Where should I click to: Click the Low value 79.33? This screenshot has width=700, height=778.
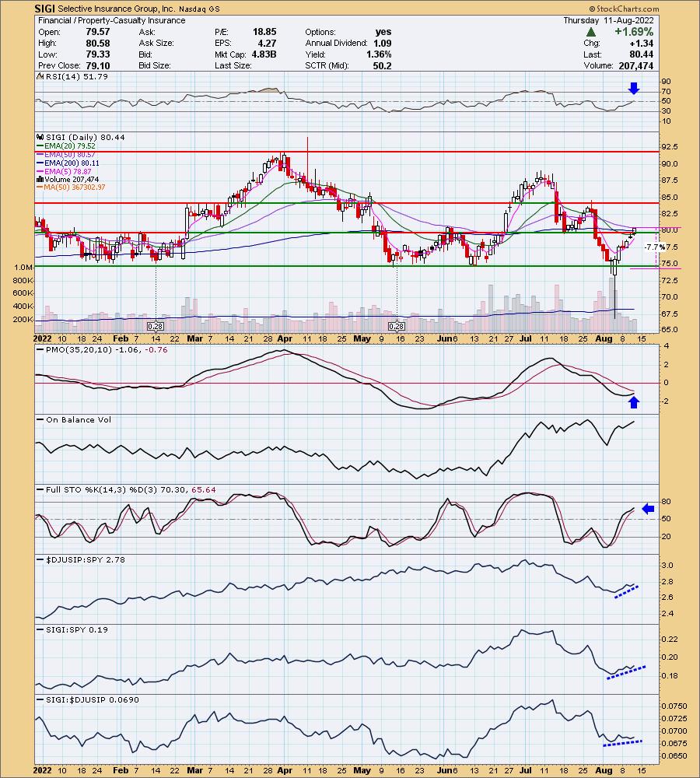[x=98, y=54]
